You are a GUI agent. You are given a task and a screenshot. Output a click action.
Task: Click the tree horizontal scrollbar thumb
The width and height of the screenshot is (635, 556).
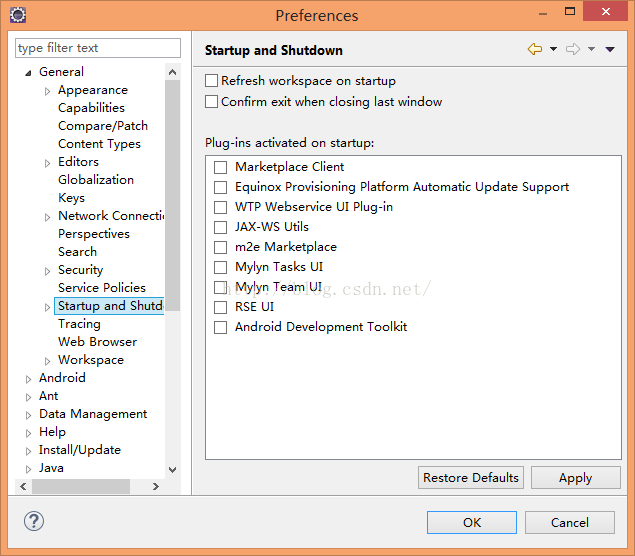81,486
